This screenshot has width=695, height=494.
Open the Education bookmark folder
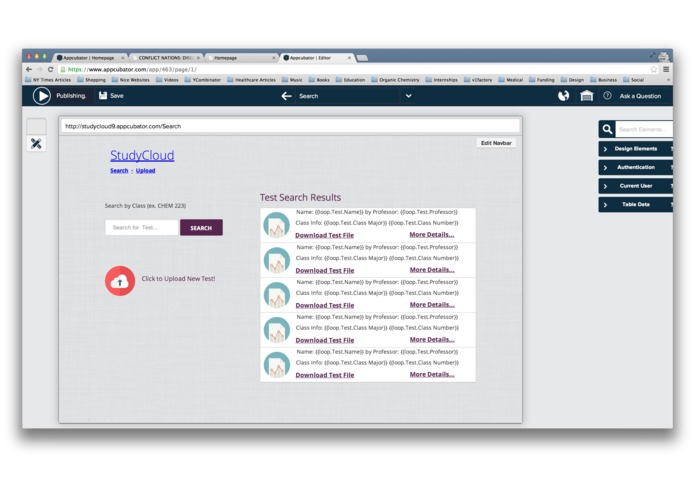350,80
